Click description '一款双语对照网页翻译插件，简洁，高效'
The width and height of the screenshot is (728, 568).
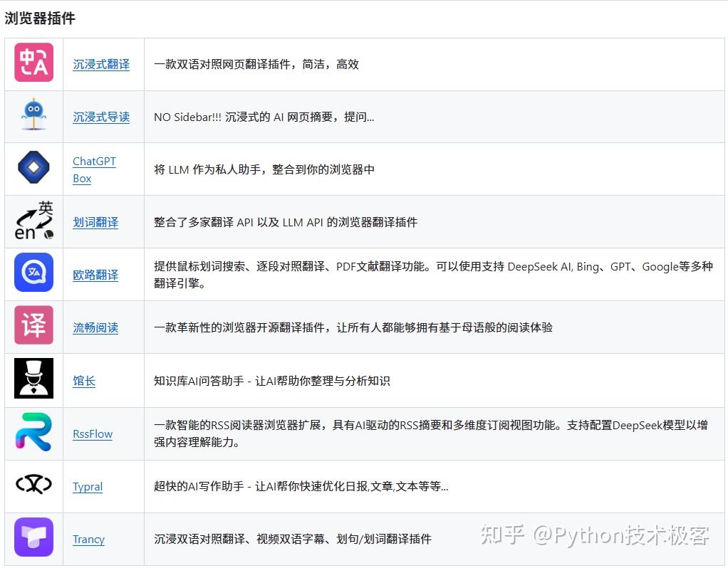pyautogui.click(x=256, y=64)
